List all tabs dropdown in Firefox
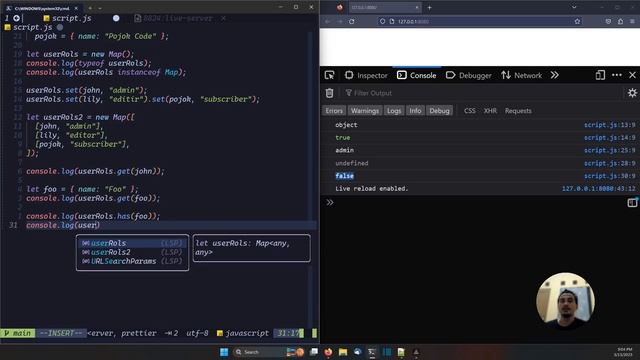Image resolution: width=640 pixels, height=360 pixels. click(574, 7)
